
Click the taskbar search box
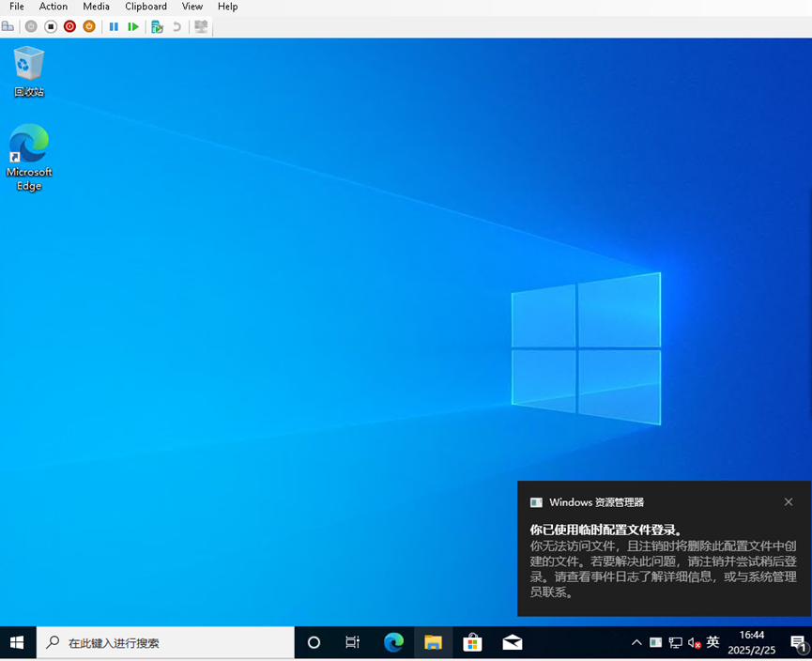tap(166, 643)
